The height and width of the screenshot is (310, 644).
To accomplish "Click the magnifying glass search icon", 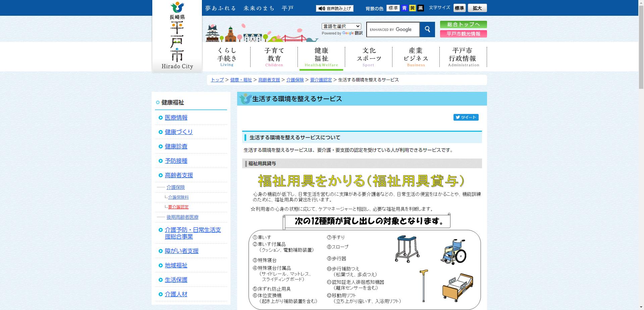I will click(x=427, y=29).
